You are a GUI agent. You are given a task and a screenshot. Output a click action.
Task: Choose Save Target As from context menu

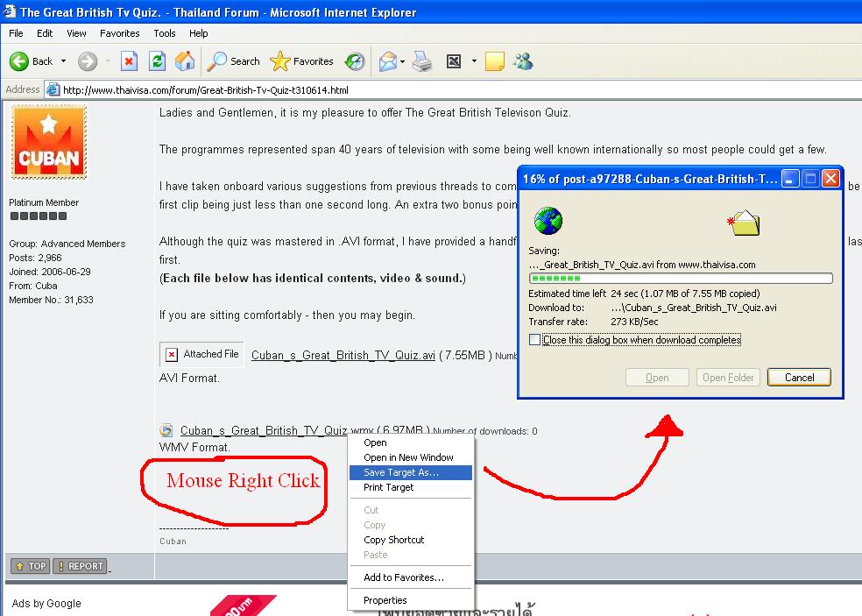(x=401, y=472)
